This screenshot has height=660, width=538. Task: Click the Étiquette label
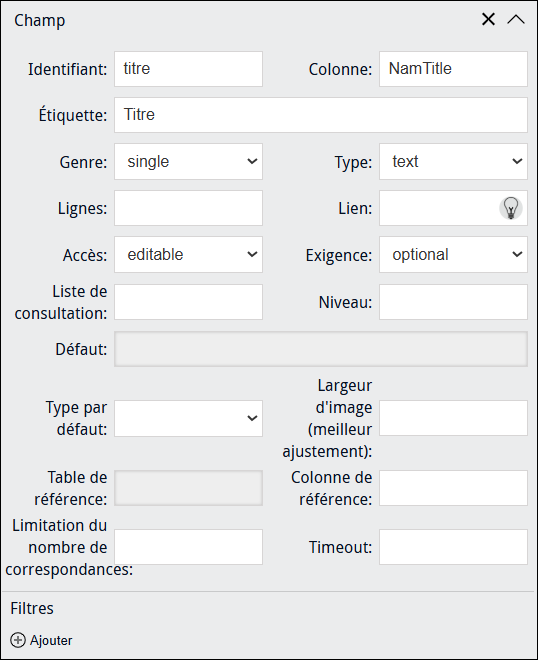point(73,115)
